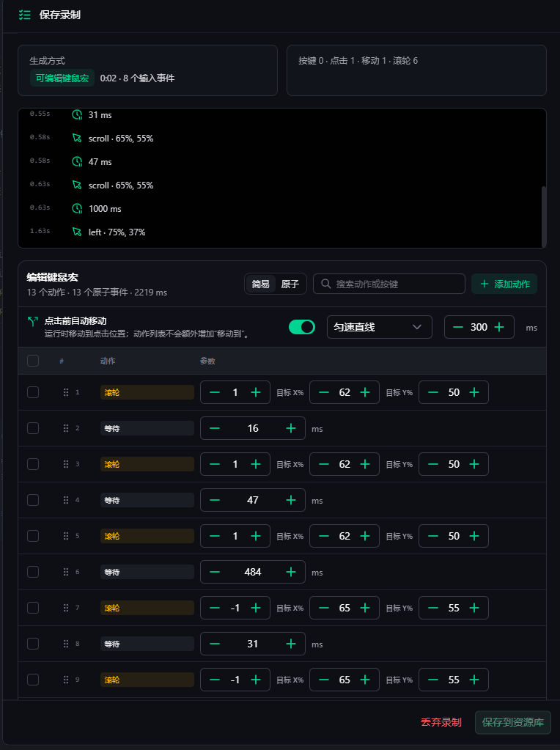The image size is (560, 750).
Task: Check the checkbox for action row 3
Action: [33, 464]
